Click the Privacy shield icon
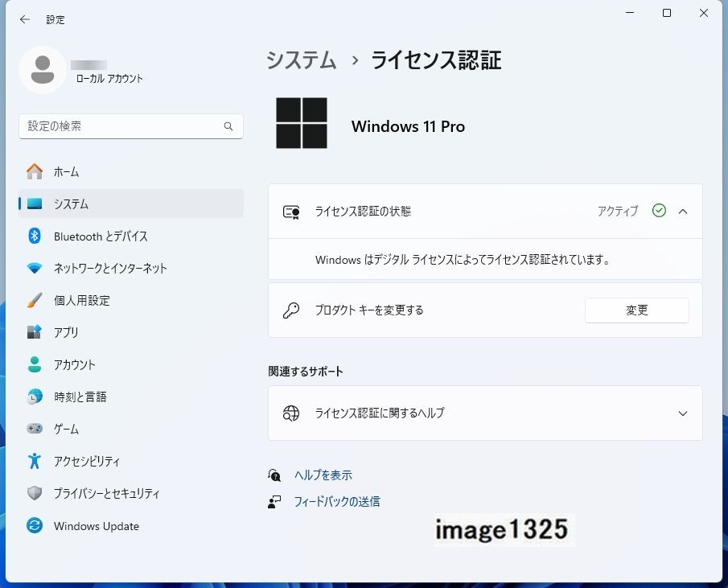Screen dimensions: 728x588 coord(35,493)
